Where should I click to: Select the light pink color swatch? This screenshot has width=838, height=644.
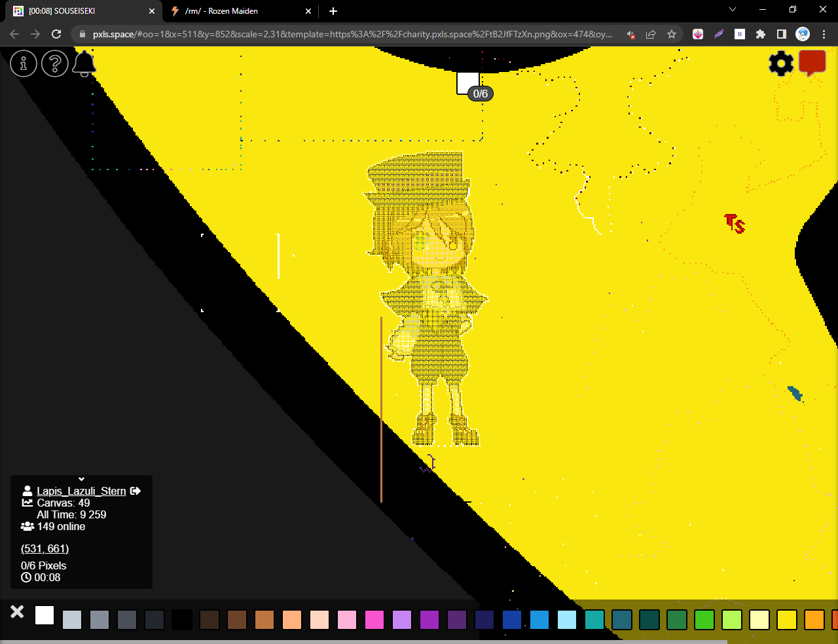[x=347, y=620]
